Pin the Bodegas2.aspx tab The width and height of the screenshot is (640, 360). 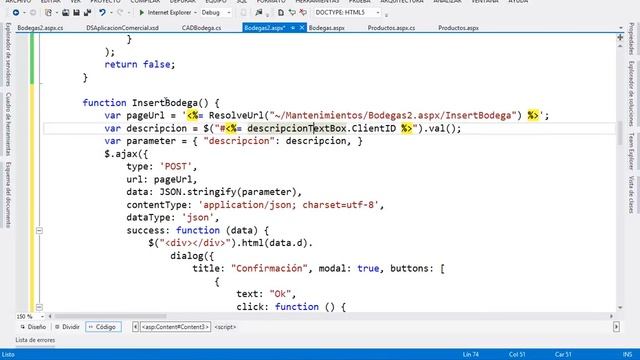(x=293, y=28)
